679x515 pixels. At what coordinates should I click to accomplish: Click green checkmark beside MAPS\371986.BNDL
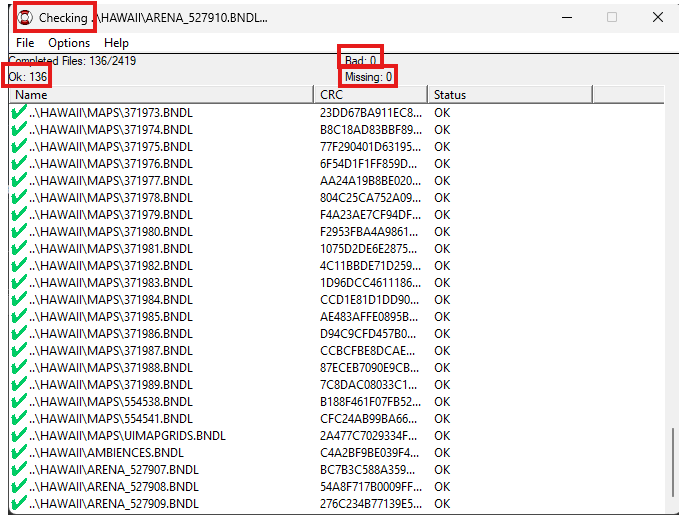(x=19, y=334)
